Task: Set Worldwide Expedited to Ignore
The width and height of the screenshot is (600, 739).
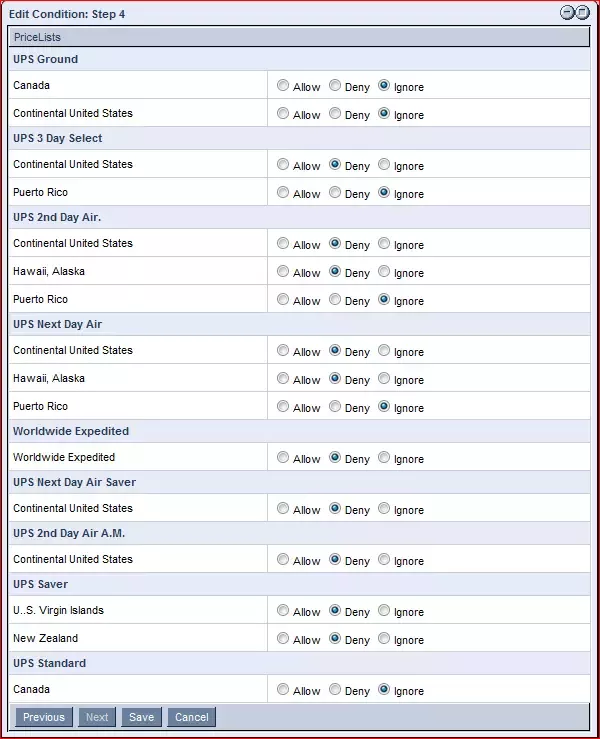Action: click(x=384, y=457)
